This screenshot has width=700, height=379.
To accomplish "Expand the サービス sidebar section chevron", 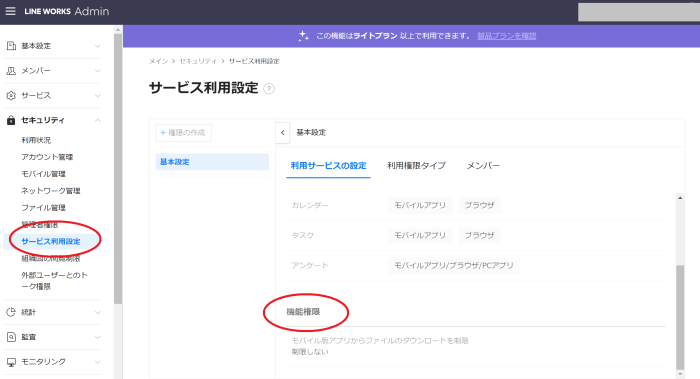I will (x=97, y=96).
